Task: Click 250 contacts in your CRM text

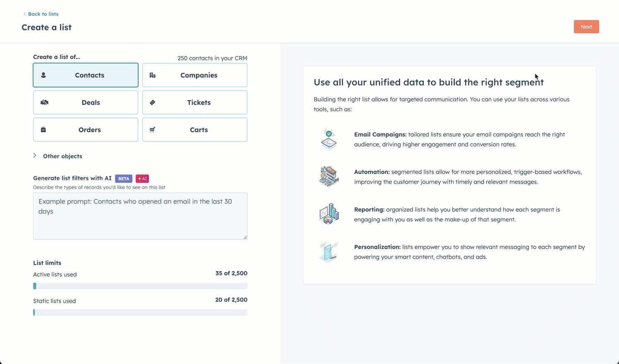Action: (212, 58)
